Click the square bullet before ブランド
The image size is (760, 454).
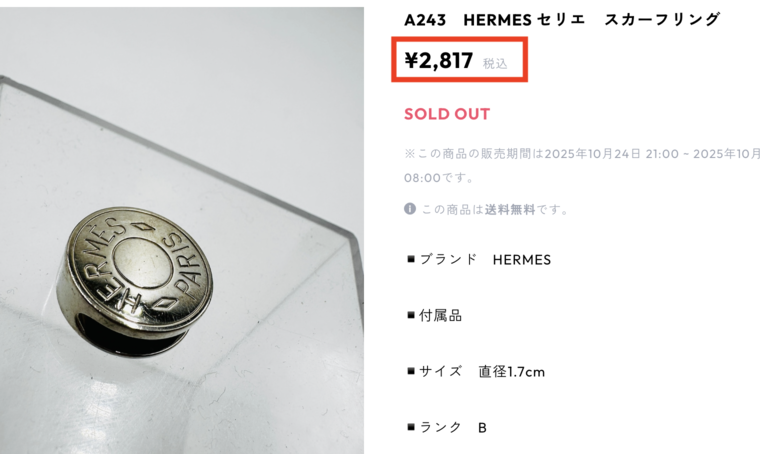411,259
